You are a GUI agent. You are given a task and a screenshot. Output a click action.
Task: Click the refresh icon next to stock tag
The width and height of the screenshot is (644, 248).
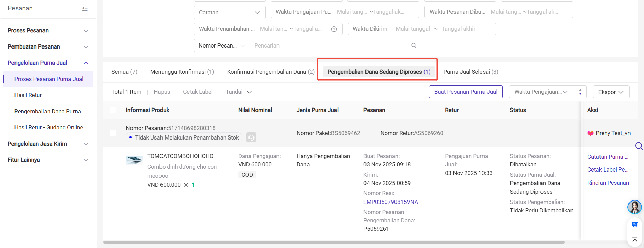tap(251, 137)
